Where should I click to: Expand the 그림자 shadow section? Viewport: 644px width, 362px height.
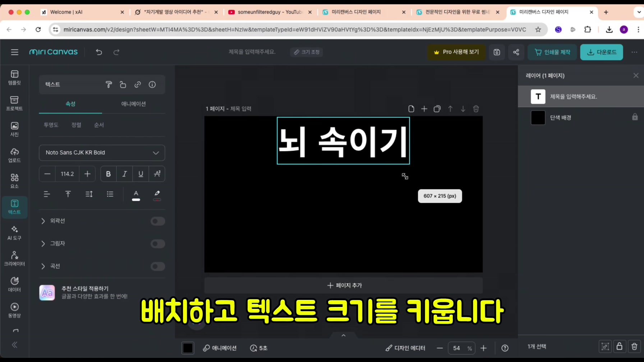point(43,244)
